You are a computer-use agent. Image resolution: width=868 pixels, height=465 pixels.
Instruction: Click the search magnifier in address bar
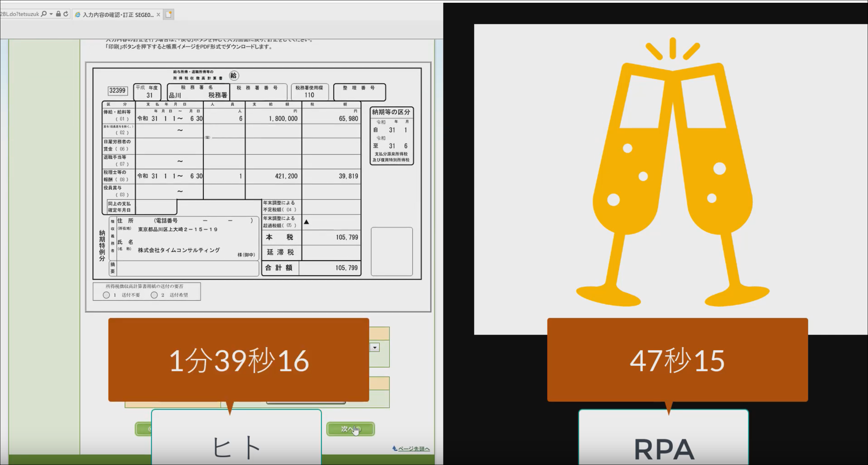pyautogui.click(x=44, y=14)
